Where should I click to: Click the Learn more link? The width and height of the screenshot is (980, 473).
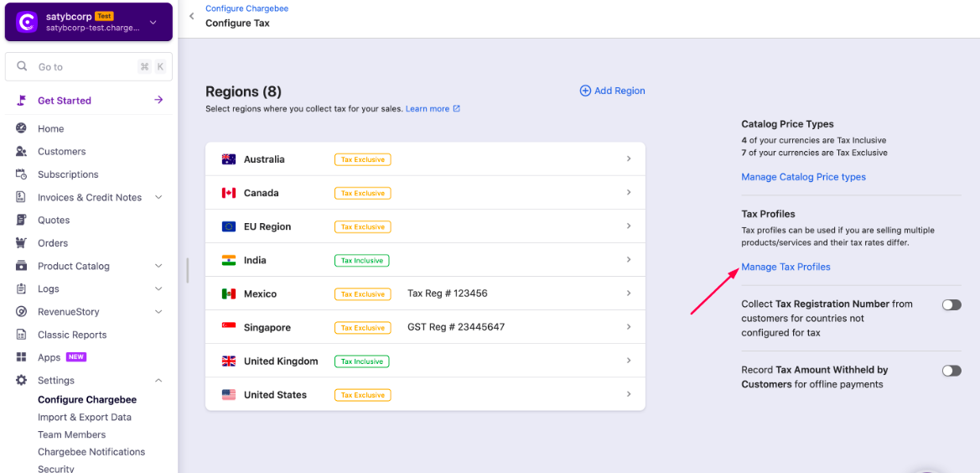(x=428, y=109)
